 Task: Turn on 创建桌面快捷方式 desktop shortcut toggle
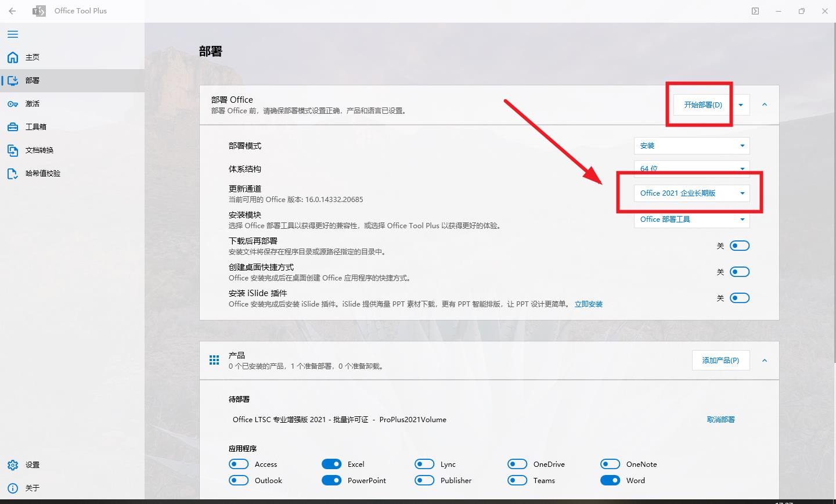pos(740,271)
